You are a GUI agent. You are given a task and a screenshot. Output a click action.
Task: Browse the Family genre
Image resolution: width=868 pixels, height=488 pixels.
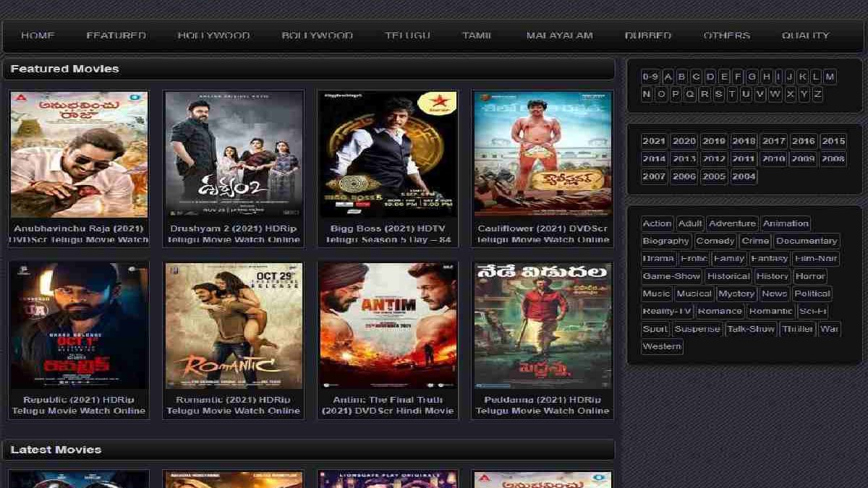coord(728,258)
